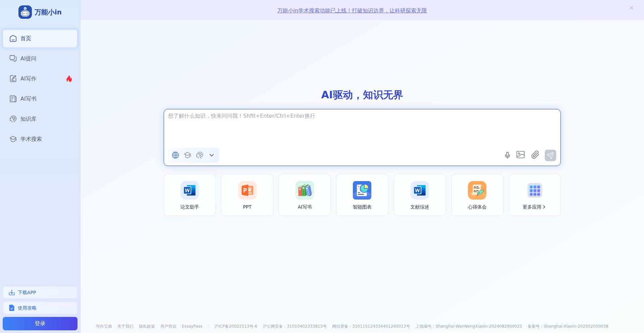Select the PPT generator card

coord(247,195)
